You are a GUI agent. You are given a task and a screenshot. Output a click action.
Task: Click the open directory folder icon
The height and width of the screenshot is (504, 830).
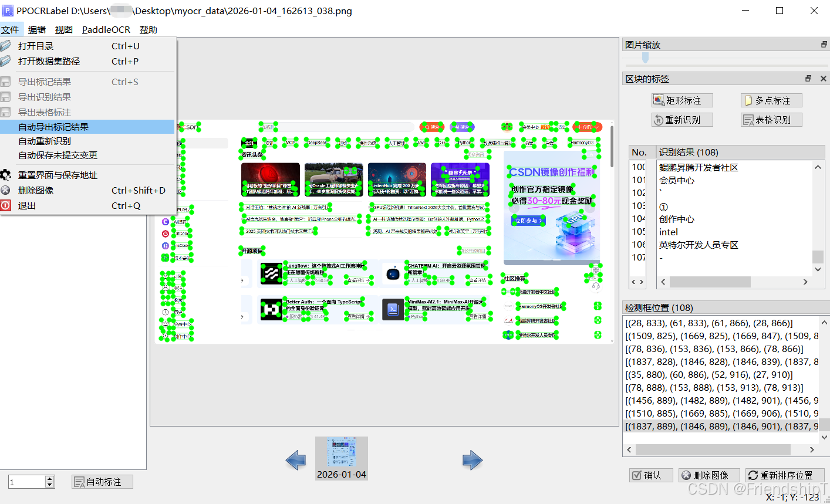click(x=5, y=46)
